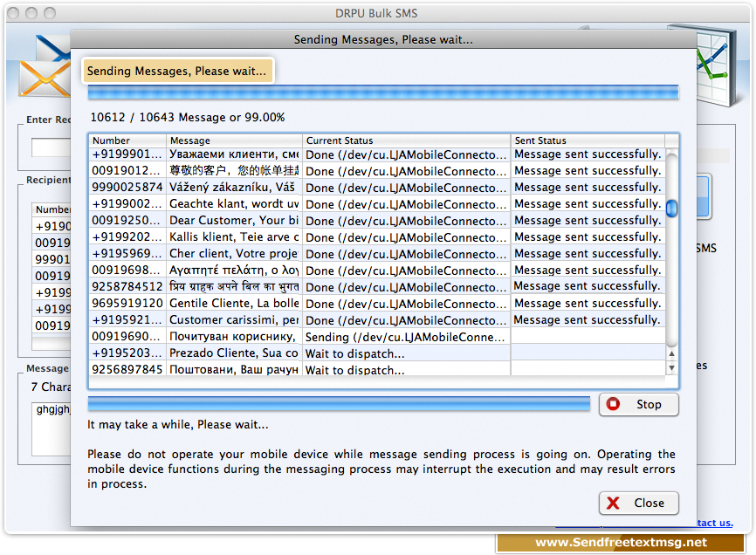Click the message 'Kallis klient, Teie arve c'
This screenshot has width=756, height=555.
(x=234, y=237)
